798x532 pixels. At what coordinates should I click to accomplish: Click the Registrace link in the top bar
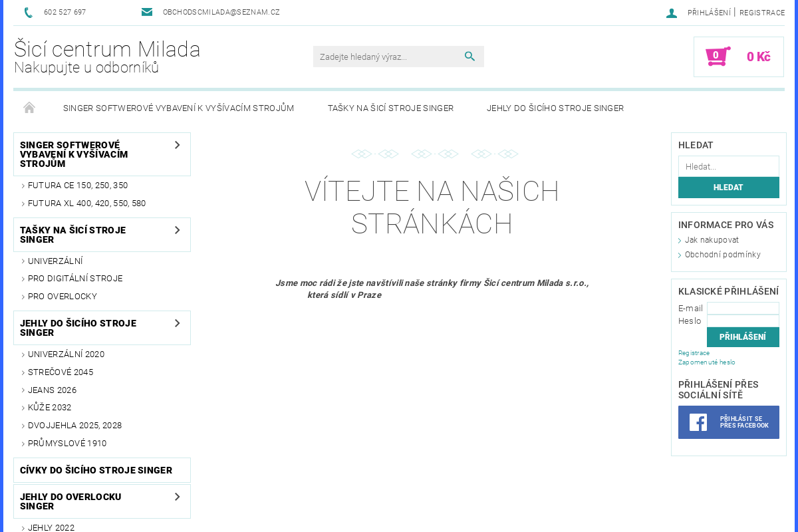click(762, 12)
